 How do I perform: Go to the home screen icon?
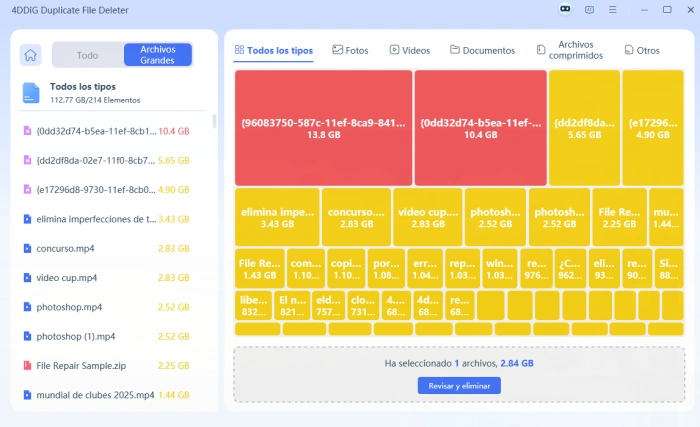(x=30, y=55)
